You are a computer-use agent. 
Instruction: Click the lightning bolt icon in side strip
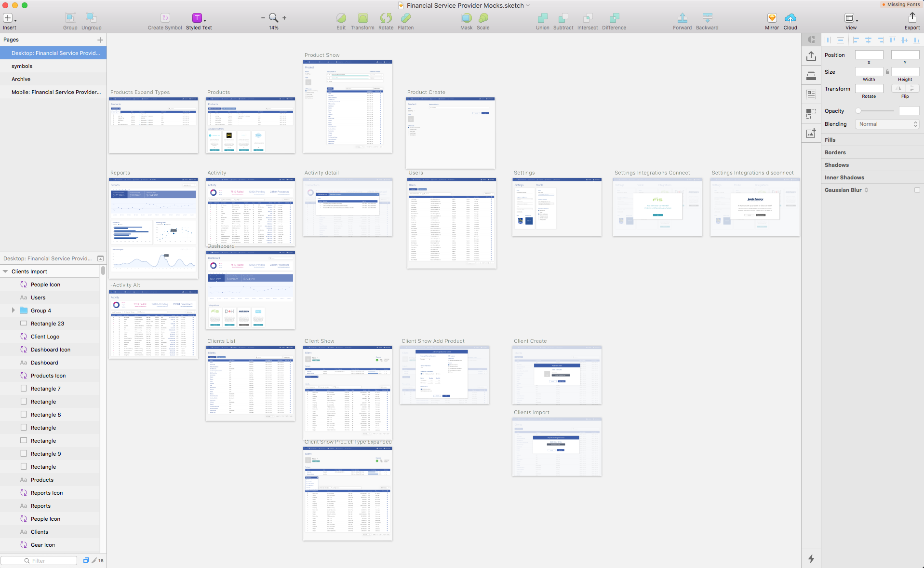pos(811,558)
